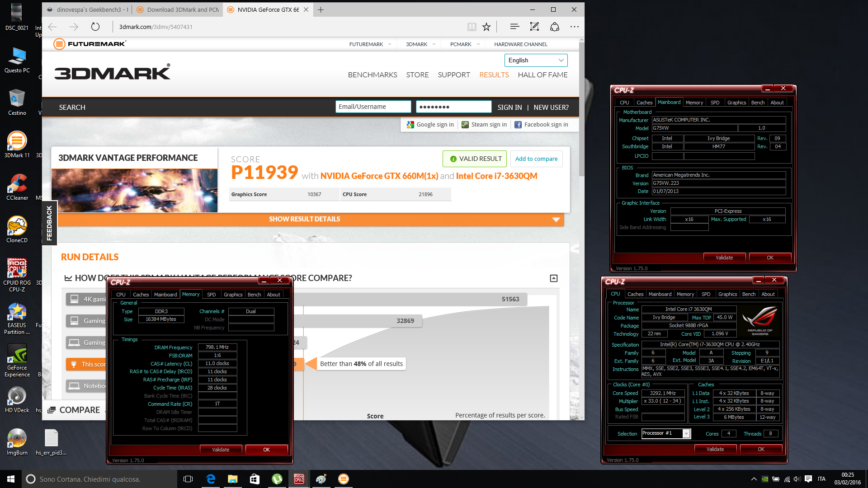The image size is (868, 488).
Task: Sign in with Facebook
Action: pos(541,125)
